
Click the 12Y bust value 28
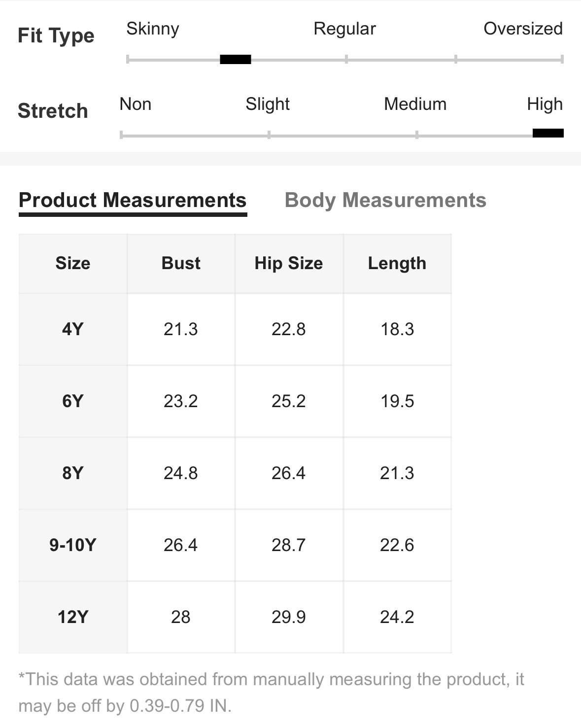tap(181, 617)
